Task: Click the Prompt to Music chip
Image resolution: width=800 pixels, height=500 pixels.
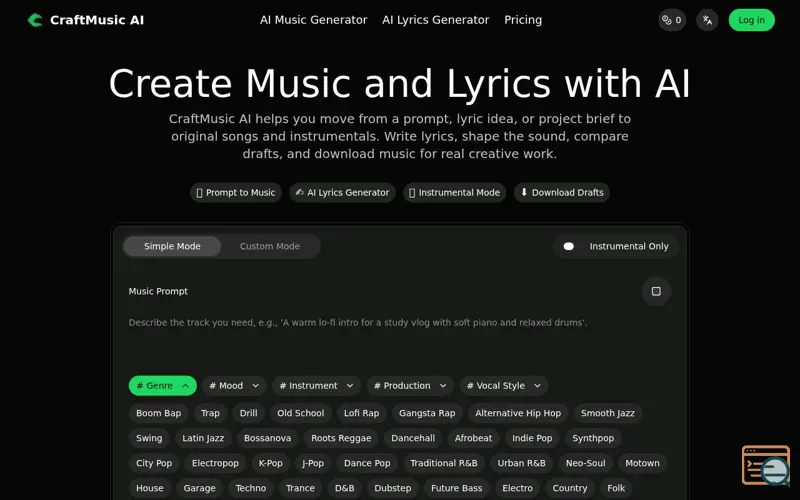Action: coord(236,192)
